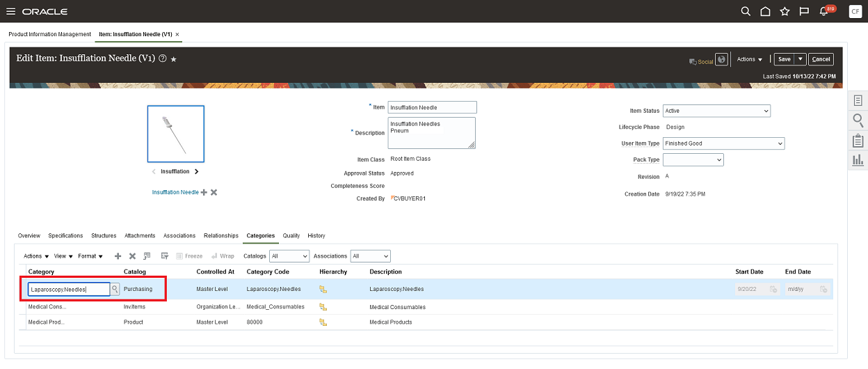Switch to the Attachments tab
This screenshot has height=369, width=868.
pos(140,235)
